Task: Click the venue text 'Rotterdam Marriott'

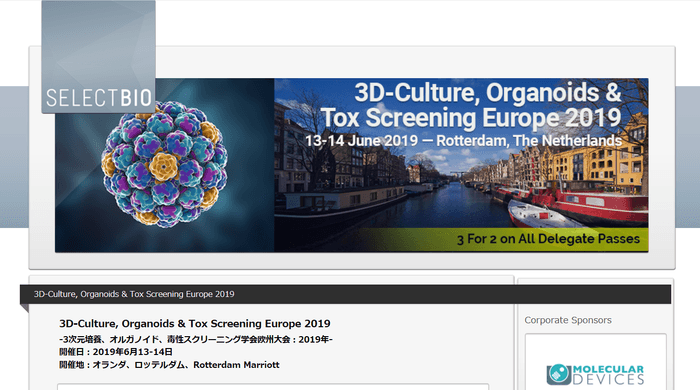Action: pos(236,365)
